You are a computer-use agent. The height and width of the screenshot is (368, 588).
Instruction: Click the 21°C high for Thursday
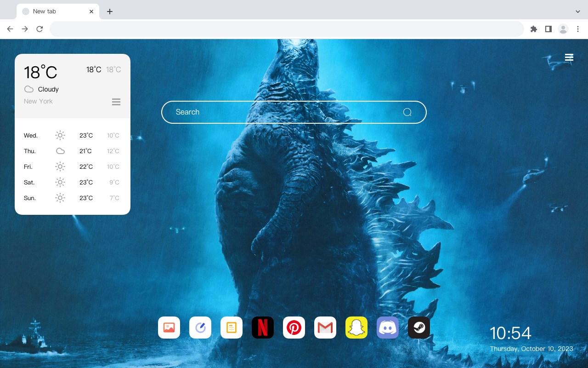click(x=85, y=151)
